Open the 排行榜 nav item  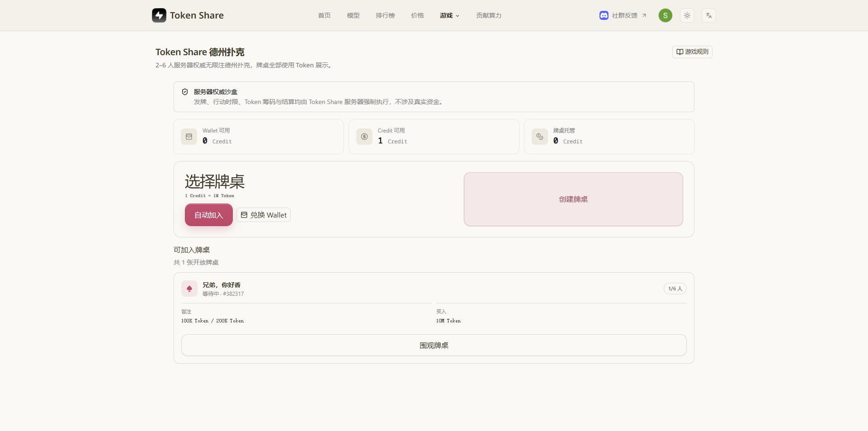point(385,15)
